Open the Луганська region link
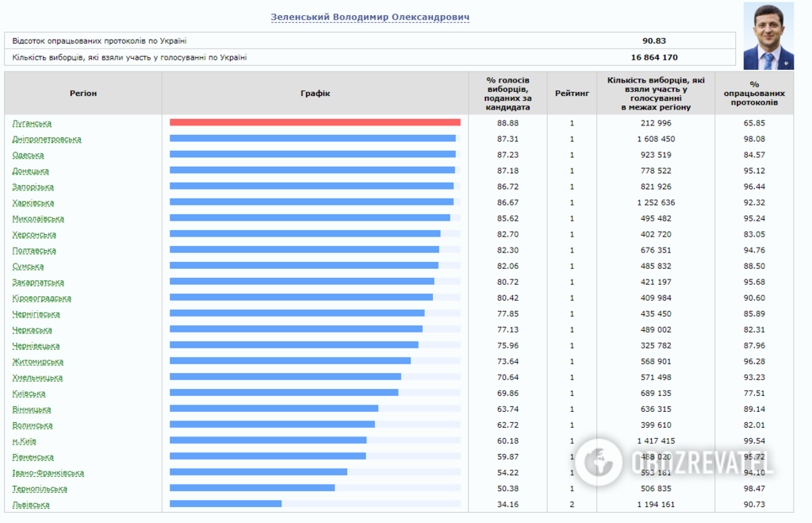Image resolution: width=812 pixels, height=523 pixels. 32,123
